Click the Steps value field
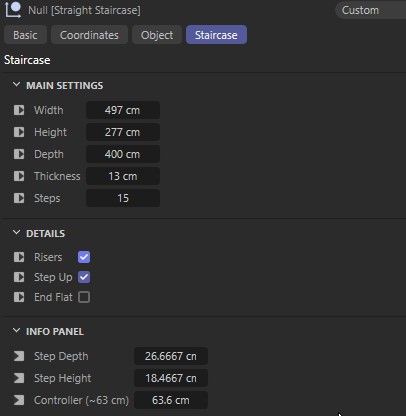406x416 pixels. point(123,198)
